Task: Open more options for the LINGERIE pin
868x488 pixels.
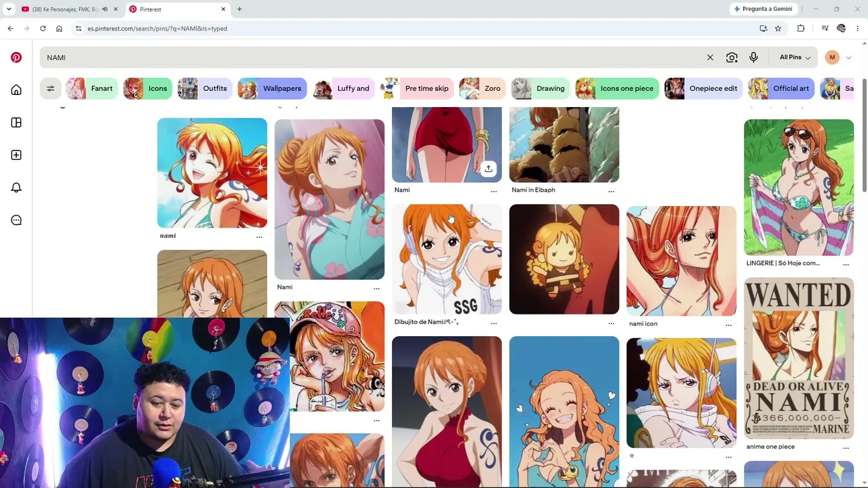Action: tap(846, 264)
